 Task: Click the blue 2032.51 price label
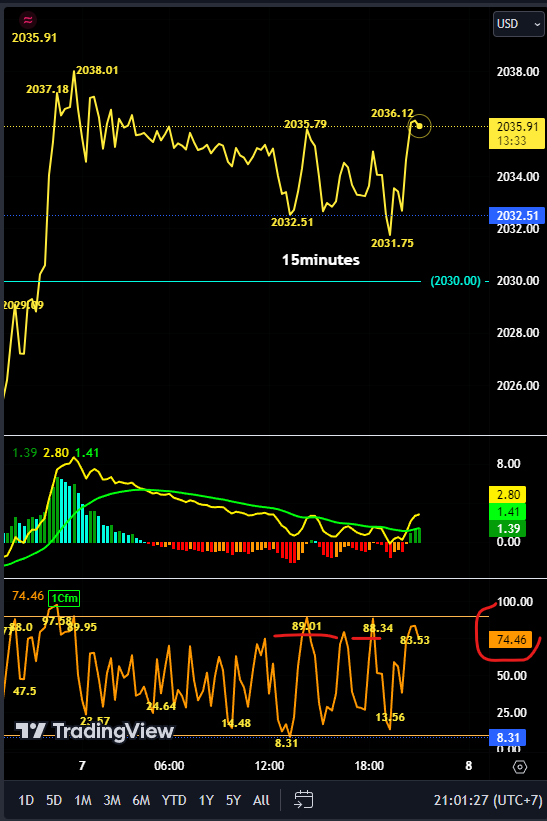pos(517,215)
